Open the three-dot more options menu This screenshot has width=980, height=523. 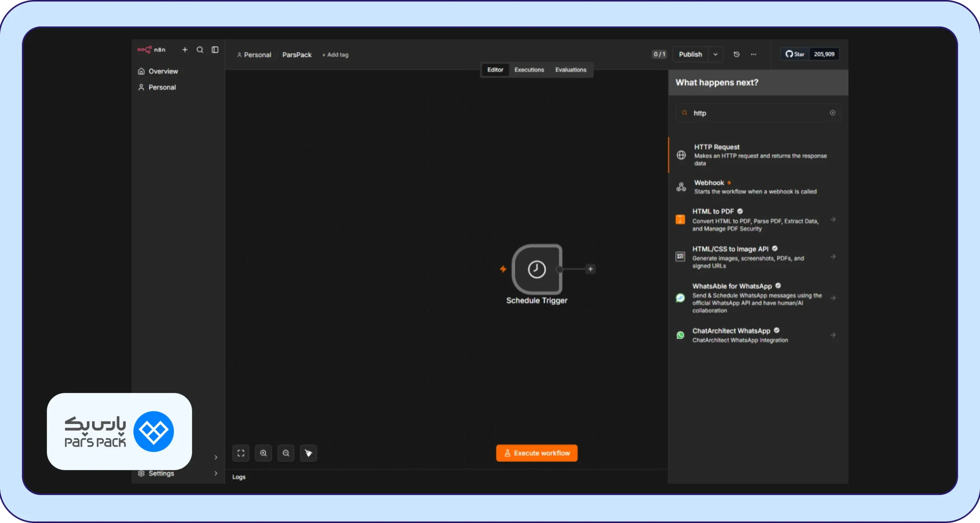pos(753,54)
